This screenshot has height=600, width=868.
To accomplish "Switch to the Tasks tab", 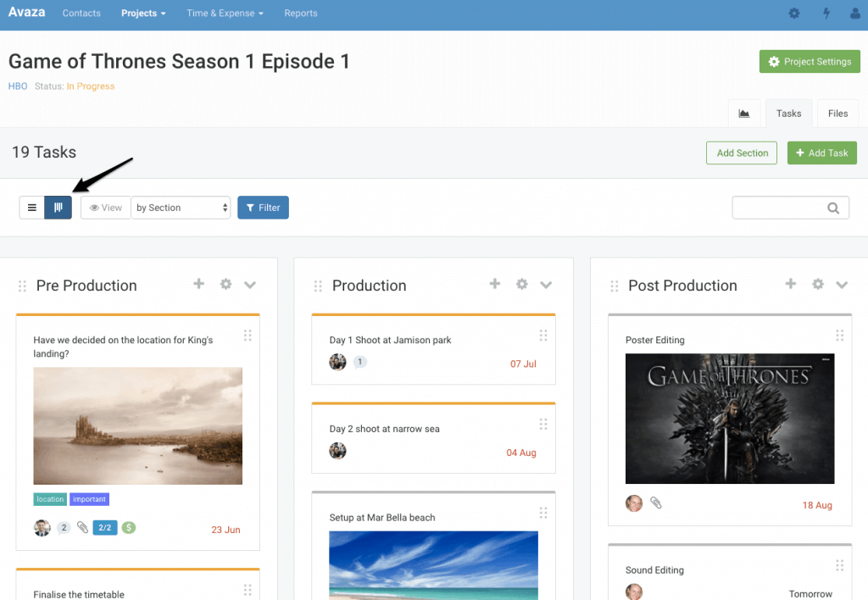I will point(789,114).
